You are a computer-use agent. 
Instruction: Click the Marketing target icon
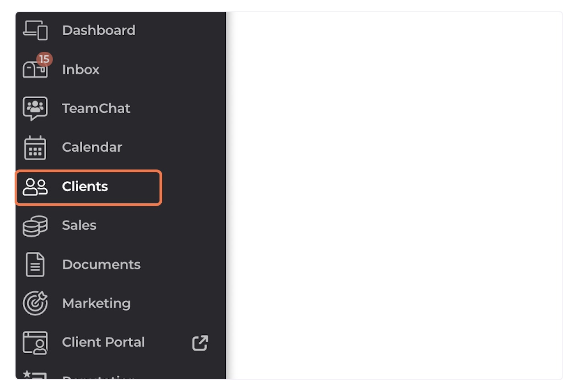pos(35,303)
